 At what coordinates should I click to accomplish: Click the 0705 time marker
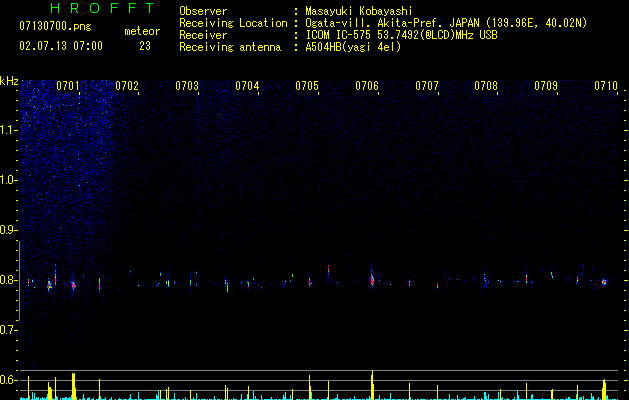click(307, 86)
